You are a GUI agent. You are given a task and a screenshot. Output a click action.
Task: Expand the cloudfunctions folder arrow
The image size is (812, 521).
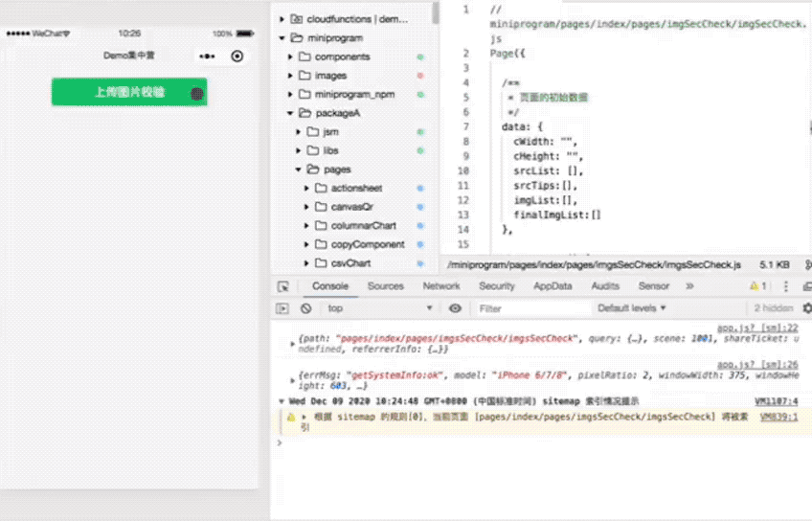(282, 19)
